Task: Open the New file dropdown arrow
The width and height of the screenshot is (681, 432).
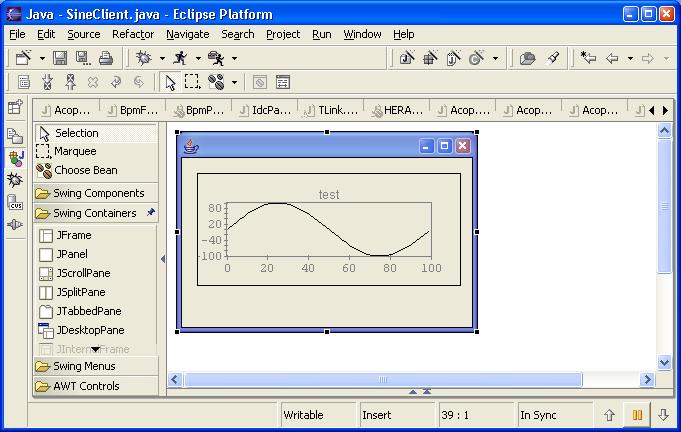Action: click(x=39, y=58)
